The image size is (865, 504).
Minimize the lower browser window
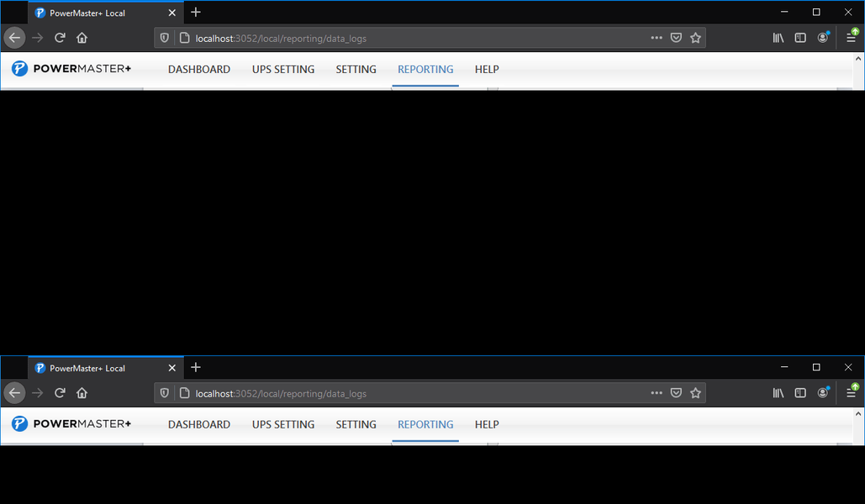pos(784,367)
